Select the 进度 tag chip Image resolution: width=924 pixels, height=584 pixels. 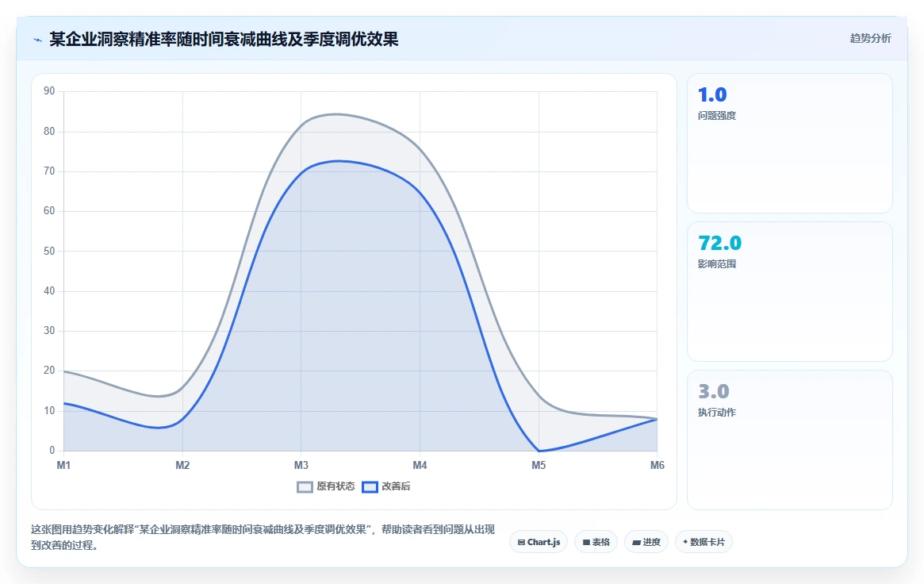pyautogui.click(x=646, y=542)
